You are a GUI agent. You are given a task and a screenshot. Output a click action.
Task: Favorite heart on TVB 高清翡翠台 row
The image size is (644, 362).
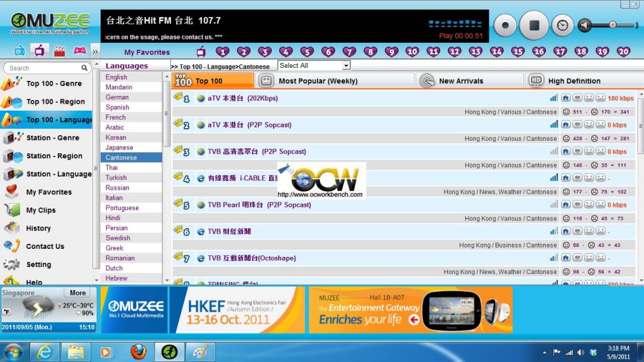pos(577,151)
